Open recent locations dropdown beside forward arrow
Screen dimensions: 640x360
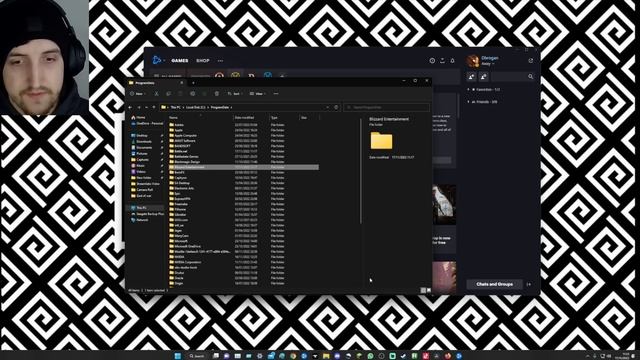click(x=147, y=107)
